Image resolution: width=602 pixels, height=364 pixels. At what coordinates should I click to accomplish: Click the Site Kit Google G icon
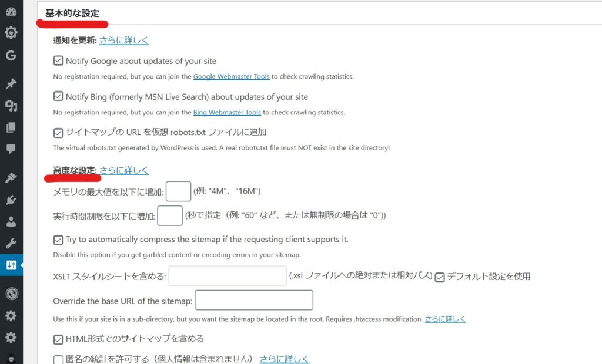11,55
